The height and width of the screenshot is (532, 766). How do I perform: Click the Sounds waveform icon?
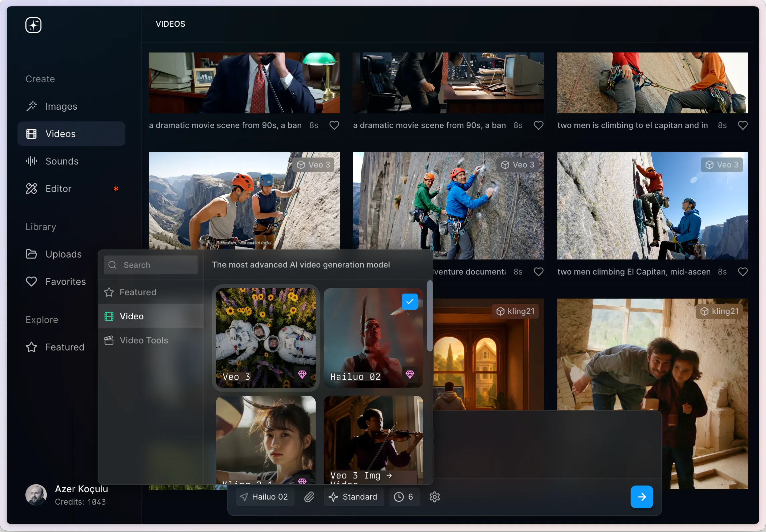(31, 161)
